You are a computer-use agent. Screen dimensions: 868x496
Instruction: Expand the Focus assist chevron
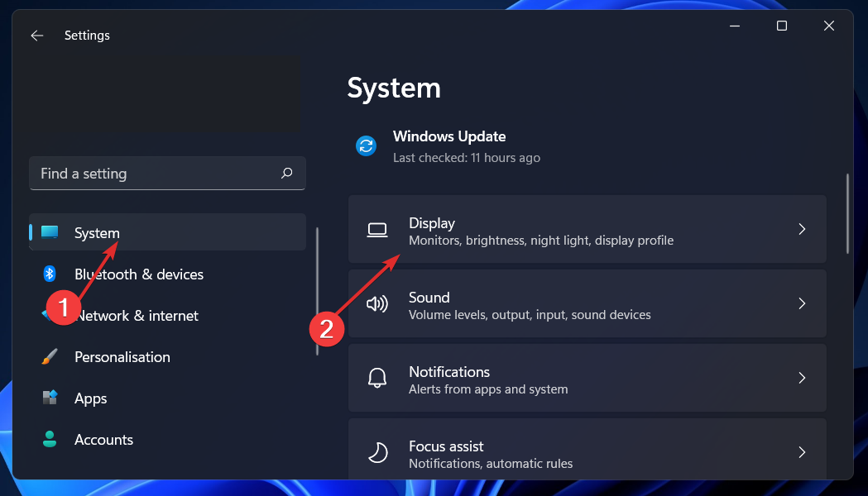(x=802, y=452)
